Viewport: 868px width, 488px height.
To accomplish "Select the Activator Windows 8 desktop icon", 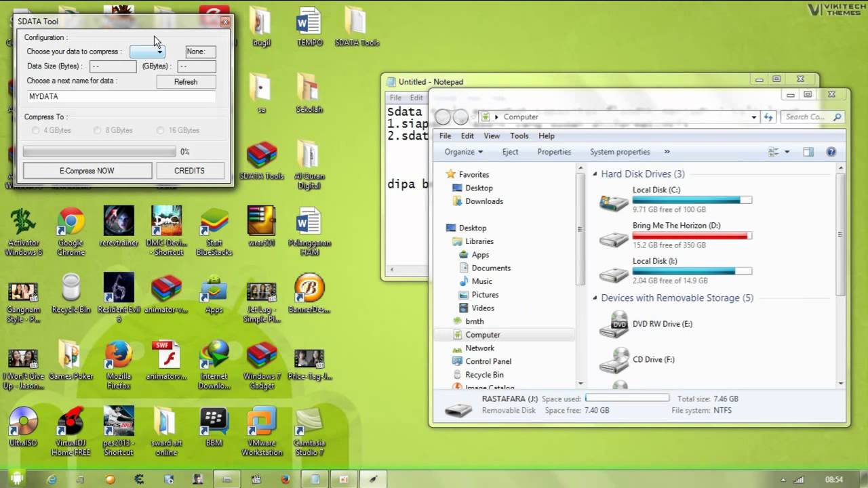I will [24, 231].
